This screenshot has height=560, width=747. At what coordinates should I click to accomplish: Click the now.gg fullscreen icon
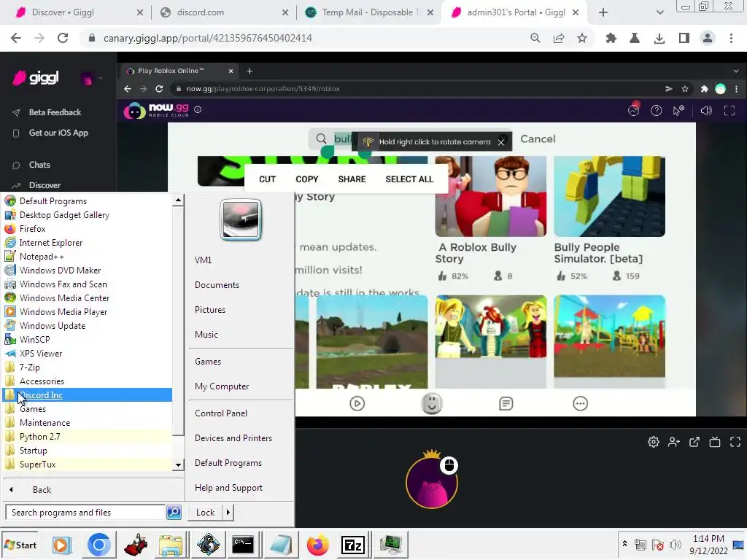[729, 111]
